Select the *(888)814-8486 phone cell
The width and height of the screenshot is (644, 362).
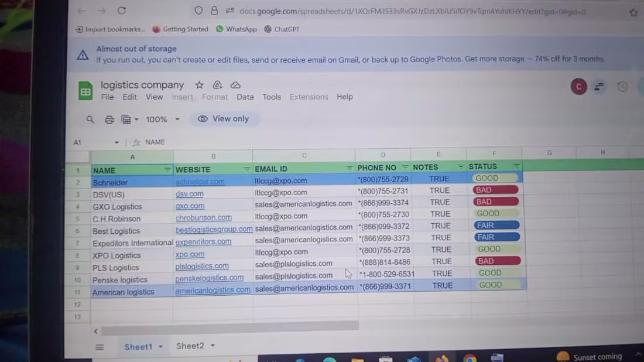pos(385,262)
